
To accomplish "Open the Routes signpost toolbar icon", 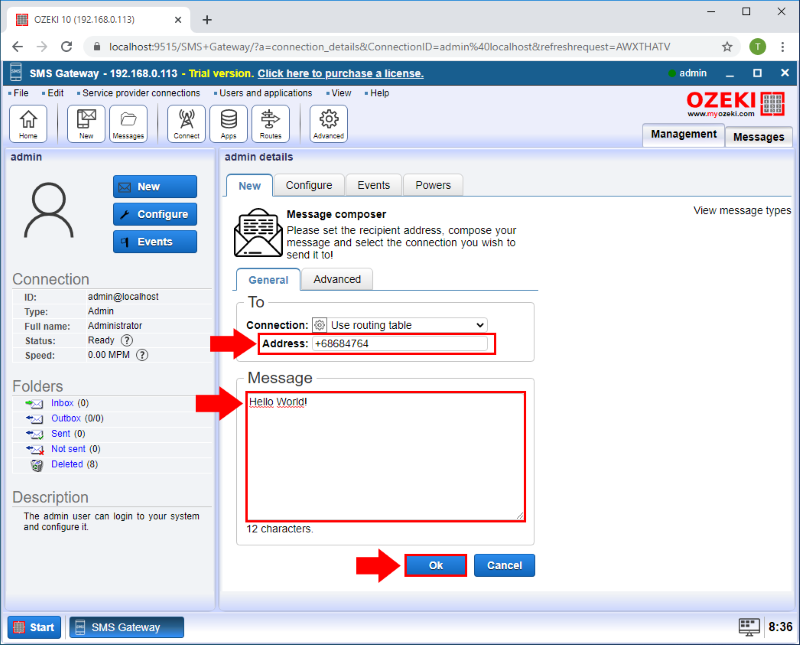I will tap(270, 123).
